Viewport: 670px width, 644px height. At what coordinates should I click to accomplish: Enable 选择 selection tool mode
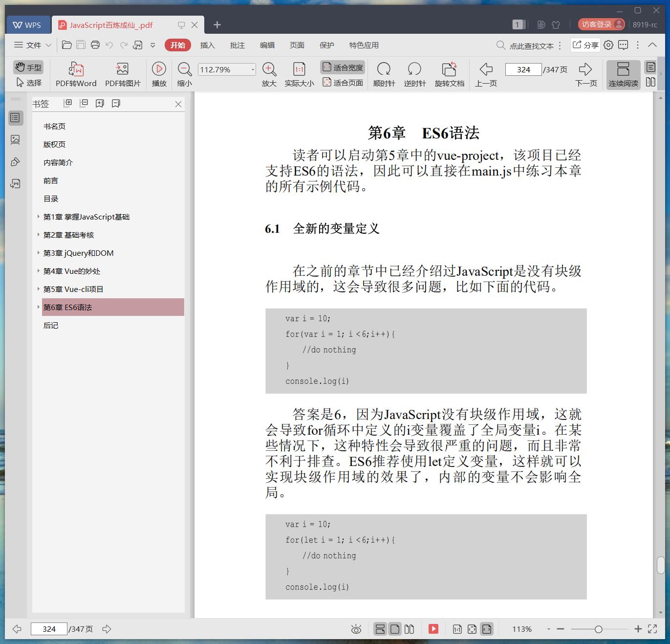(28, 82)
